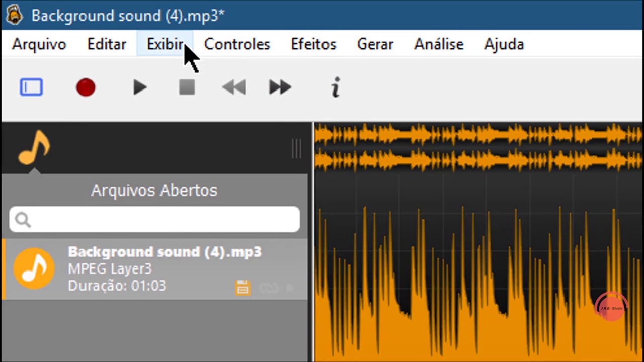Open the Arquivo menu
The height and width of the screenshot is (362, 644).
point(39,44)
